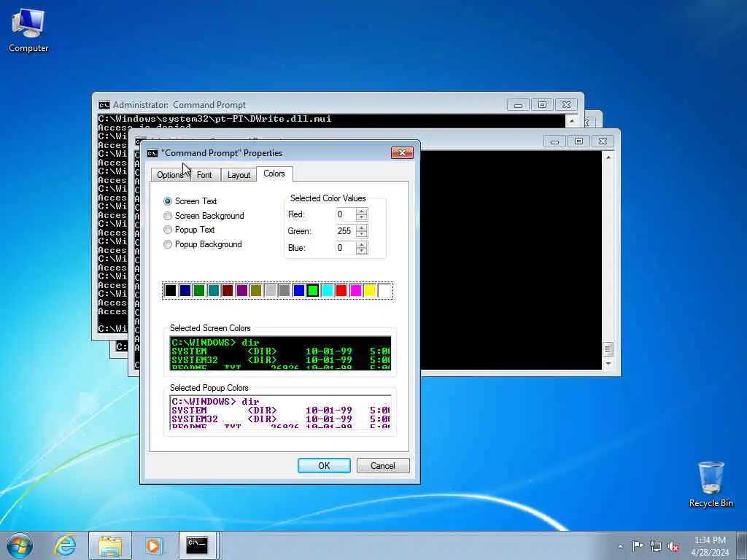Screen dimensions: 747x560
Task: Pick the yellow color swatch
Action: tap(370, 290)
